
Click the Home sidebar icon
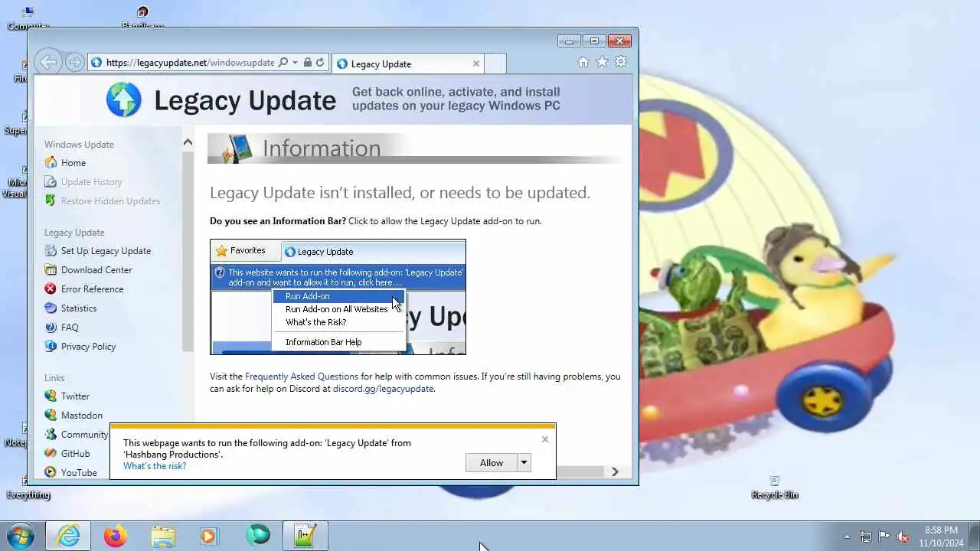[x=51, y=162]
